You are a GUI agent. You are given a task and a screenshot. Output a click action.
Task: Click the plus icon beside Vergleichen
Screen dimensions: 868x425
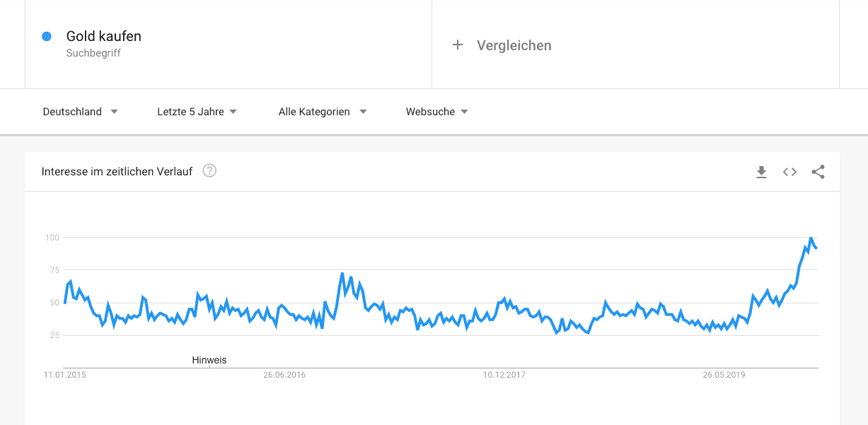pos(458,45)
